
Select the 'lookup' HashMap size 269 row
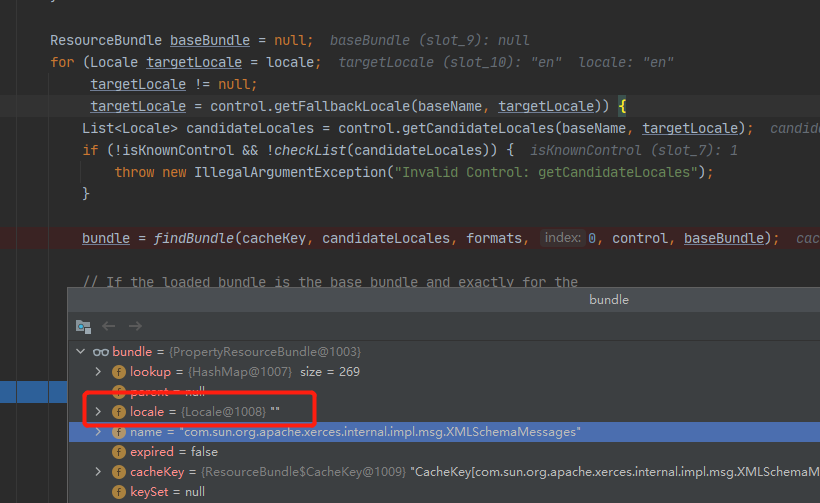(x=445, y=372)
